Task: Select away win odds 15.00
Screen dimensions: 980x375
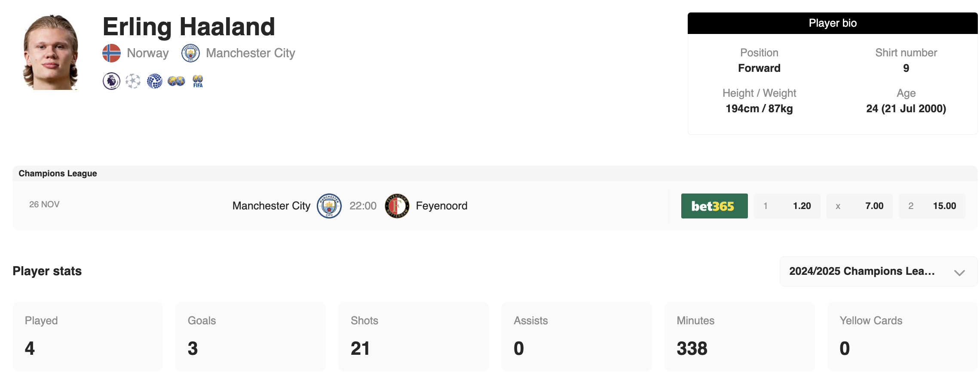Action: coord(932,206)
